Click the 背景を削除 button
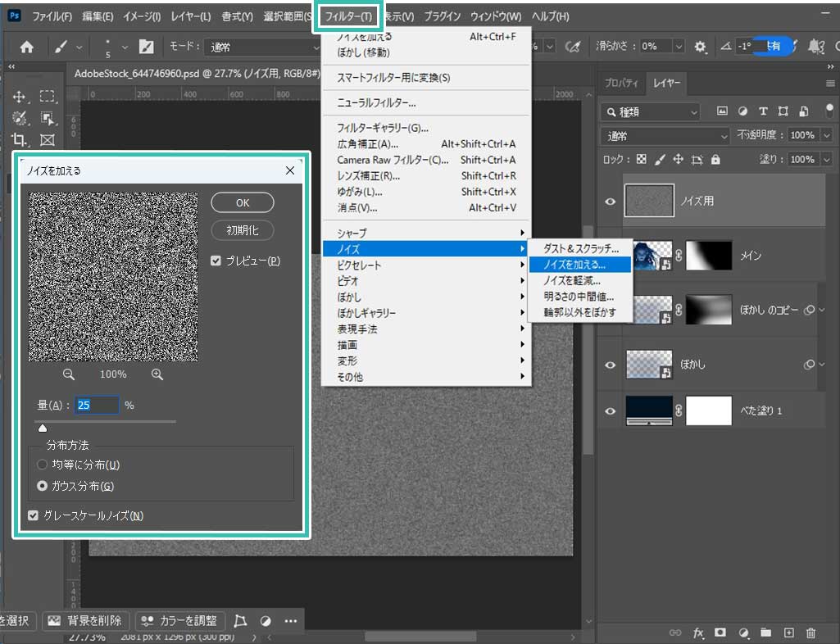840x644 pixels. pos(86,620)
